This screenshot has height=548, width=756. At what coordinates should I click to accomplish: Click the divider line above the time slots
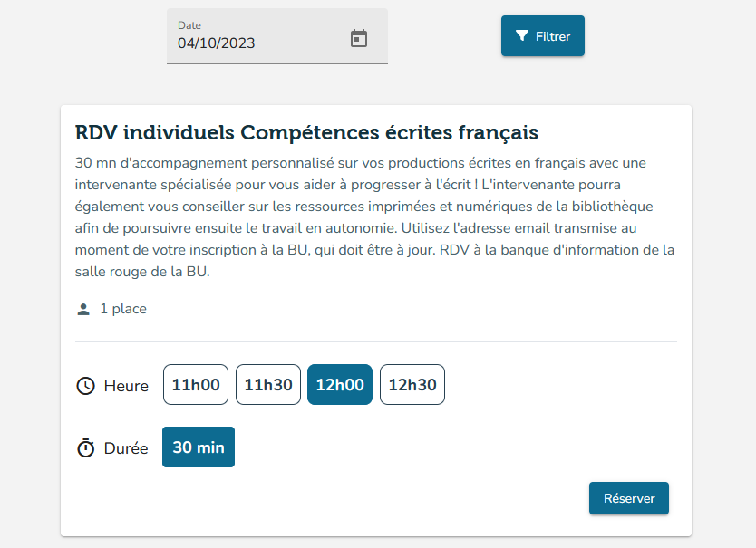376,341
